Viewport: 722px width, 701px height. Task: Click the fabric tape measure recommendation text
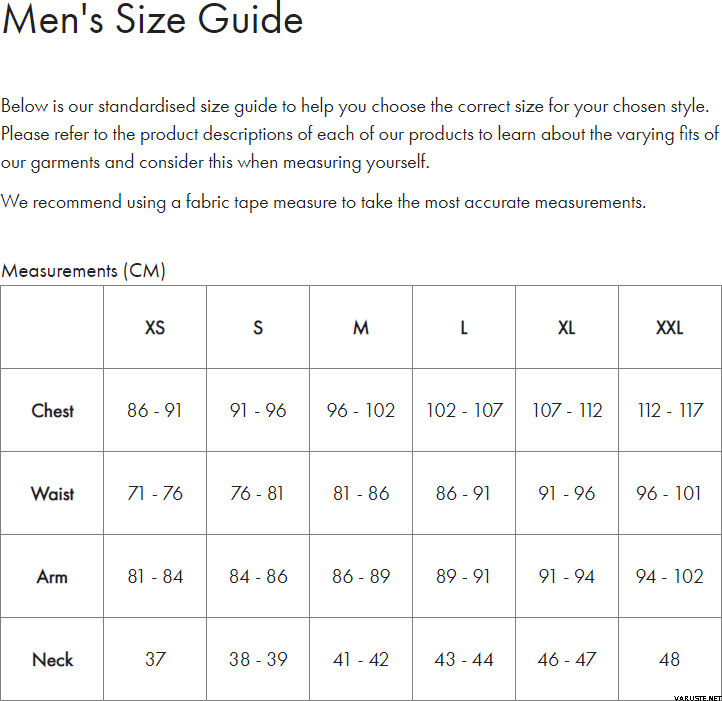323,203
